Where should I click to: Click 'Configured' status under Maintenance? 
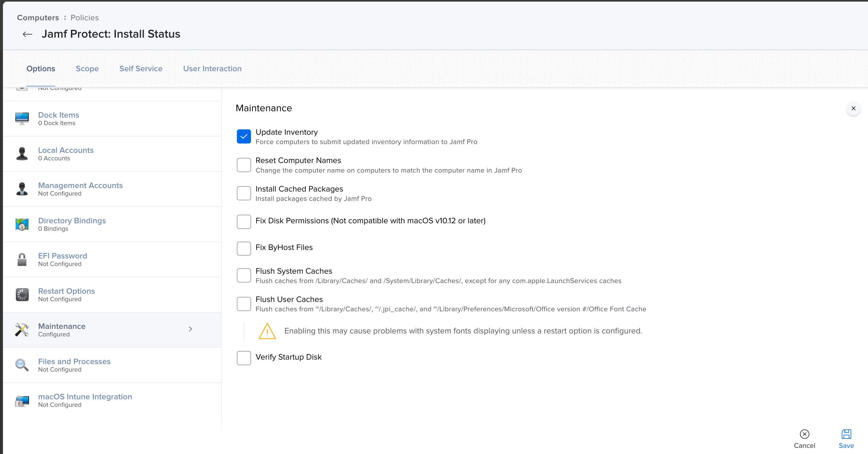coord(54,334)
